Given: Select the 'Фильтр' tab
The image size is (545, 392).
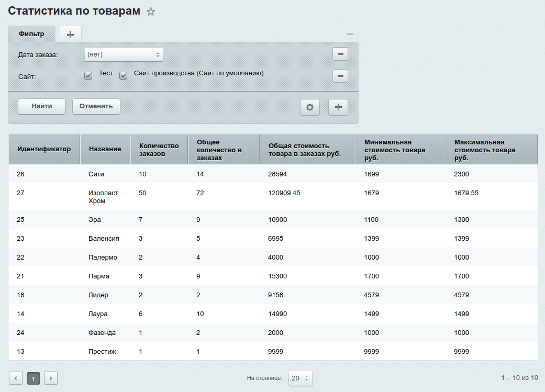Looking at the screenshot, I should tap(31, 34).
